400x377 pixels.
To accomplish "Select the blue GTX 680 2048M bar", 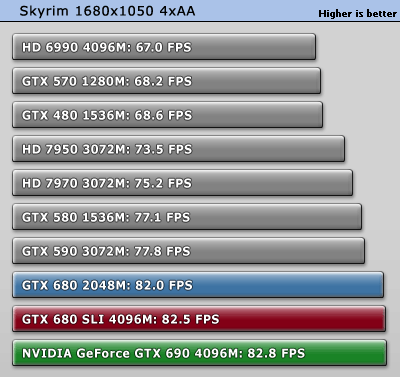I will click(x=198, y=285).
